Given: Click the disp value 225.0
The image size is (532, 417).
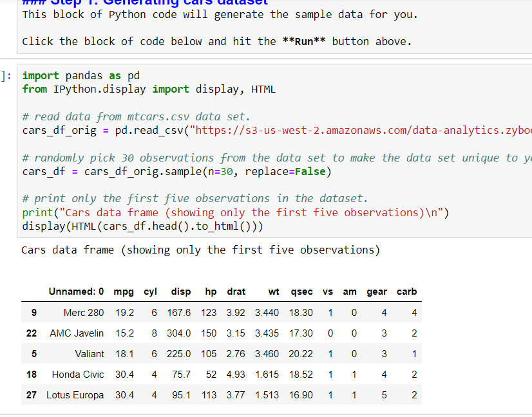Looking at the screenshot, I should pyautogui.click(x=179, y=354).
